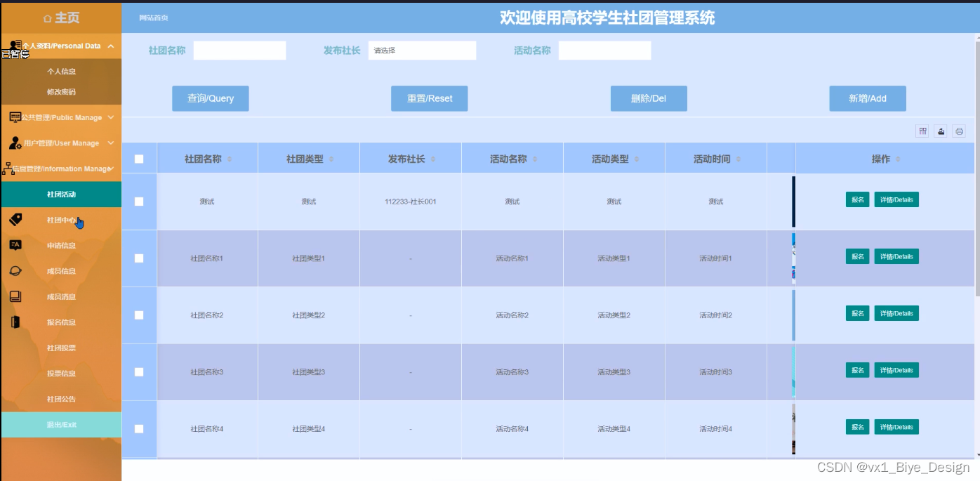Click the print icon above the table

[x=960, y=131]
